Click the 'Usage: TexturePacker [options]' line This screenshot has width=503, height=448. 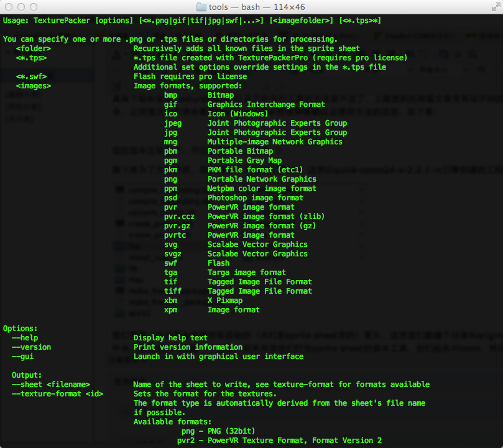click(x=192, y=21)
